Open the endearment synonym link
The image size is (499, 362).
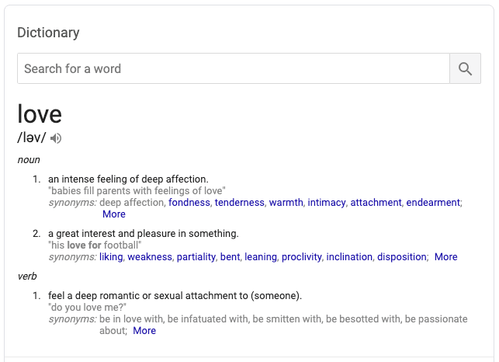click(x=433, y=202)
